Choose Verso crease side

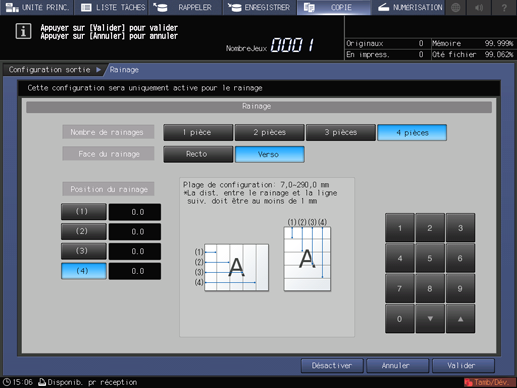[269, 154]
